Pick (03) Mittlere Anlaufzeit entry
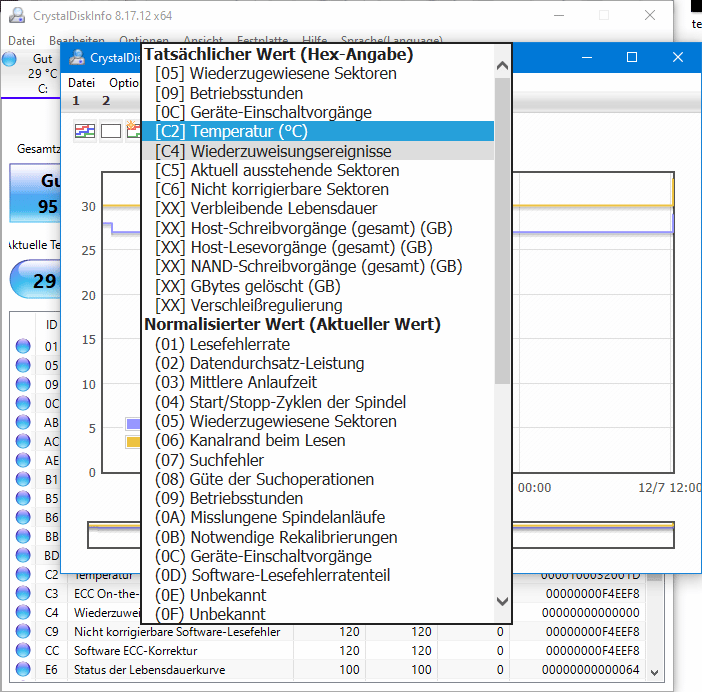This screenshot has width=702, height=692. (x=318, y=383)
